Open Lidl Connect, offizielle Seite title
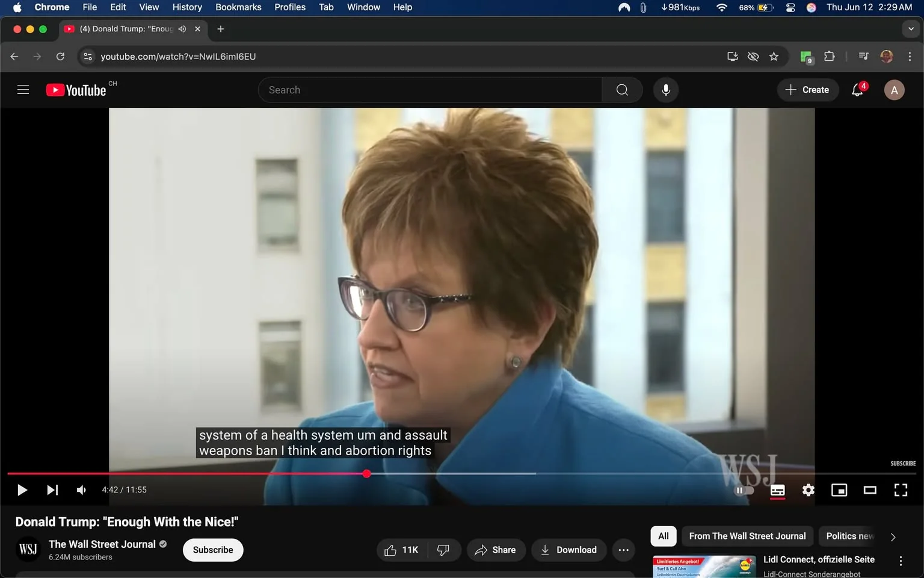Image resolution: width=924 pixels, height=578 pixels. point(819,559)
